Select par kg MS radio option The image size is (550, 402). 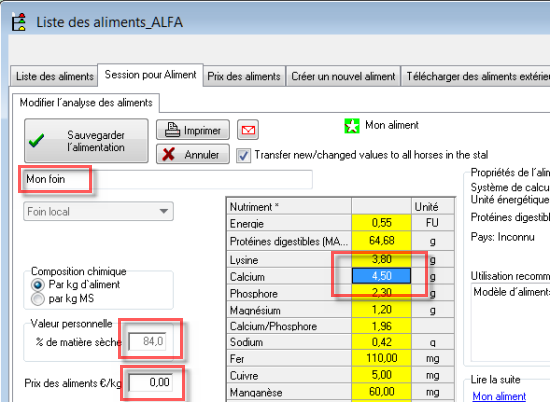click(38, 299)
